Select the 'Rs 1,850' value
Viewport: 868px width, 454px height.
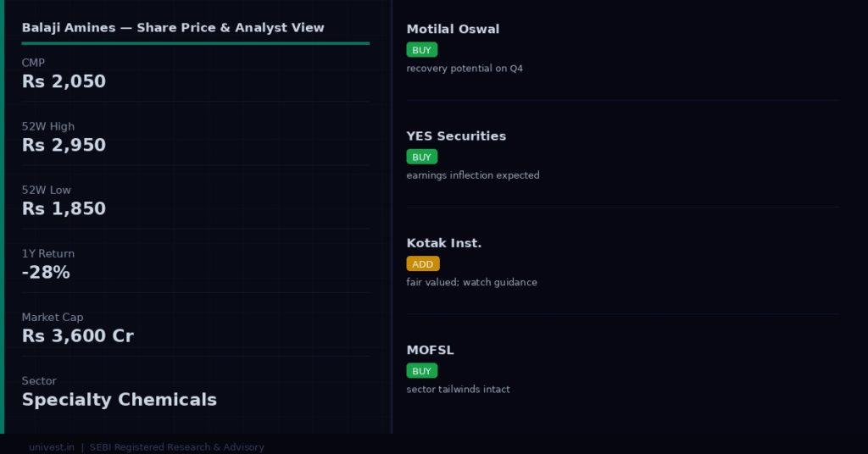(64, 208)
